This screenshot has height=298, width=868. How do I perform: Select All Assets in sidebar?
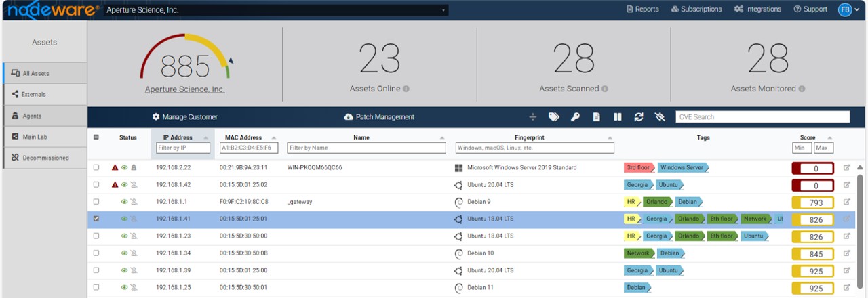point(45,73)
